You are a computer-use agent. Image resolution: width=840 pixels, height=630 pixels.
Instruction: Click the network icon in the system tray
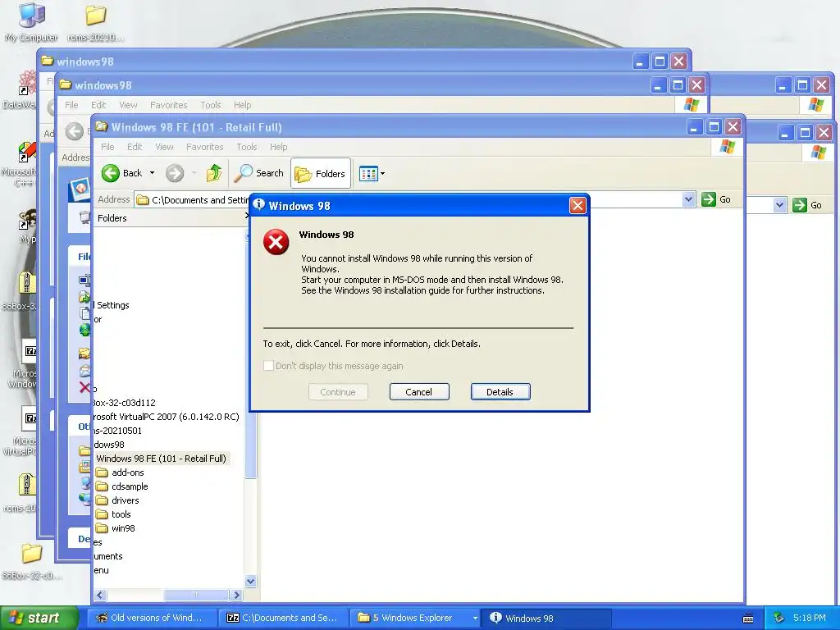point(779,618)
